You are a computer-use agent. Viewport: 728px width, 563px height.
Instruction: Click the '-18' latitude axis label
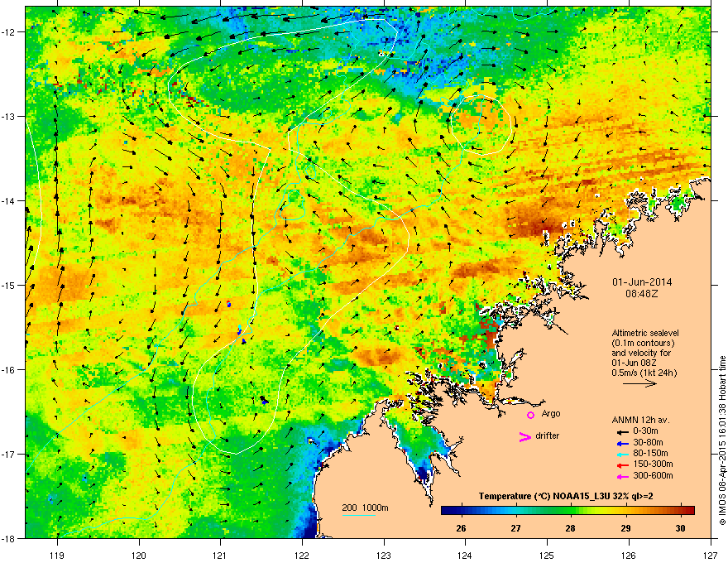9,538
